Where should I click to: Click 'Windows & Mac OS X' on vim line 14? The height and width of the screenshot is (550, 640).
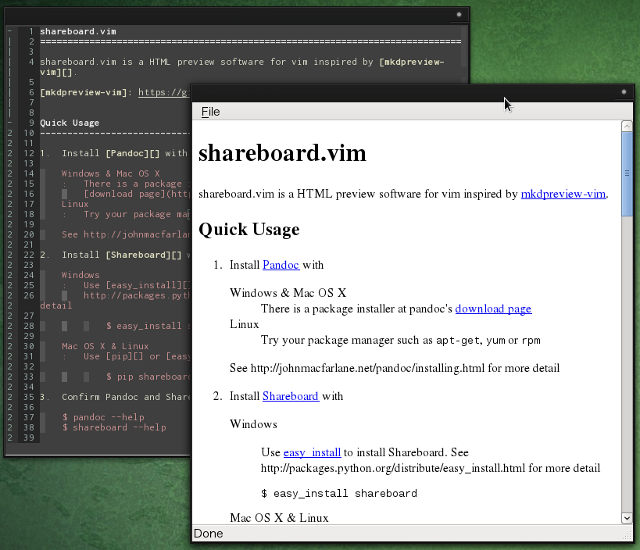(111, 173)
